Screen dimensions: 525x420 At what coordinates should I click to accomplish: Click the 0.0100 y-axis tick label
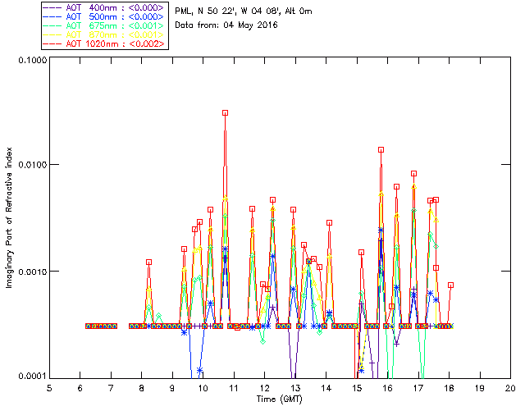coord(32,165)
